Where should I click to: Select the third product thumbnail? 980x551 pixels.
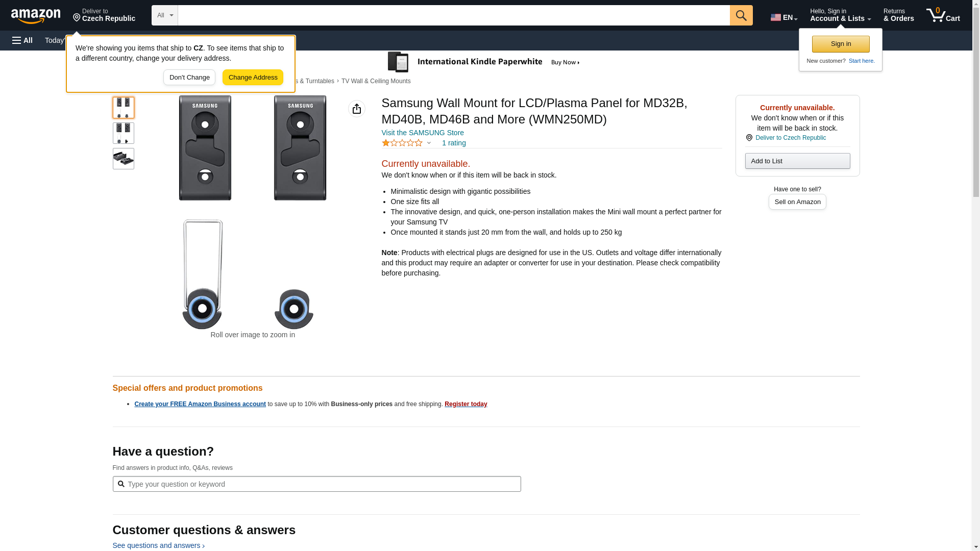(x=123, y=159)
